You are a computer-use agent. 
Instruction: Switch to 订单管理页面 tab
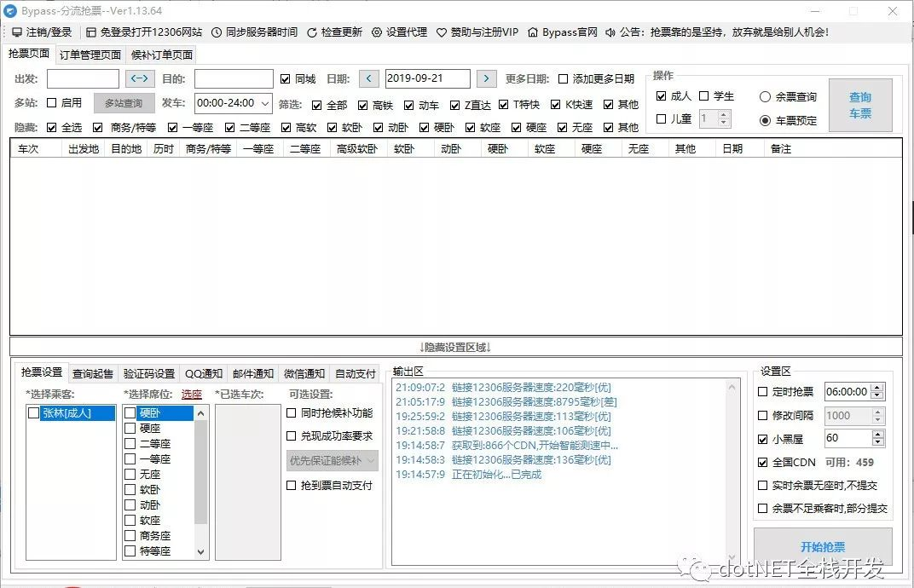coord(90,55)
